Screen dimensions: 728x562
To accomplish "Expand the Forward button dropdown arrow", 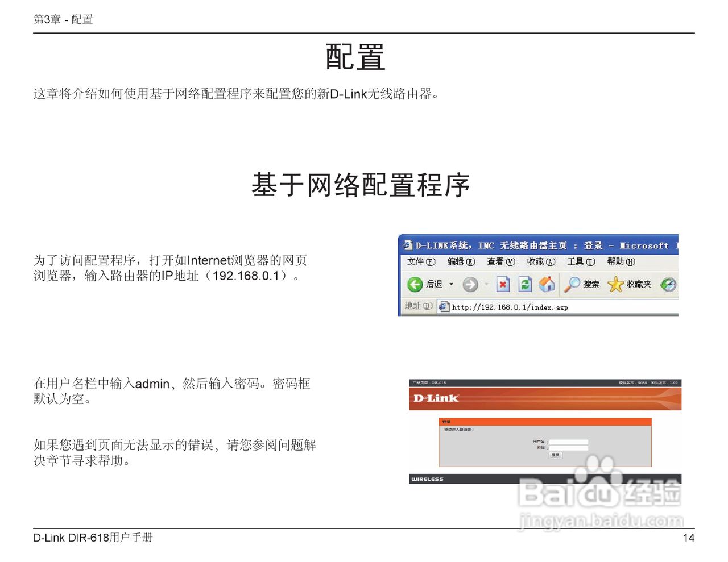I will (x=486, y=284).
